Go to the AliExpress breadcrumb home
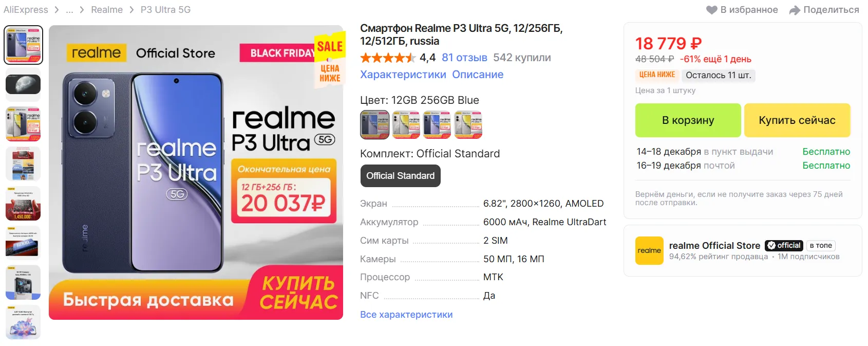868x346 pixels. 26,10
